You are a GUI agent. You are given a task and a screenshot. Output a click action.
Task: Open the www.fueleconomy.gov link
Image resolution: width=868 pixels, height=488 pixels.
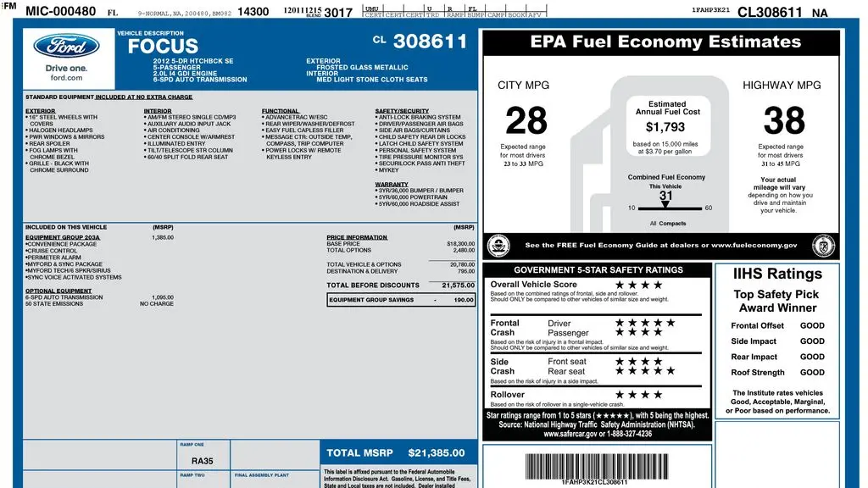[x=754, y=245]
